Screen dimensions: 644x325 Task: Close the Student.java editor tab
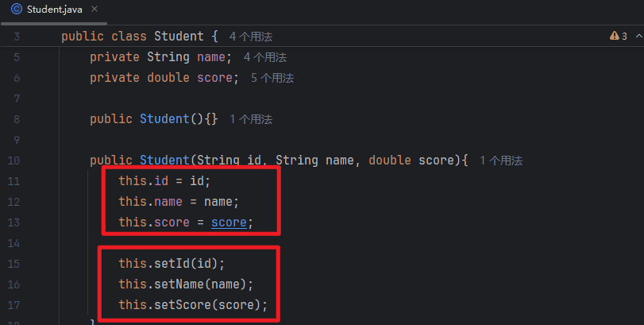point(94,10)
